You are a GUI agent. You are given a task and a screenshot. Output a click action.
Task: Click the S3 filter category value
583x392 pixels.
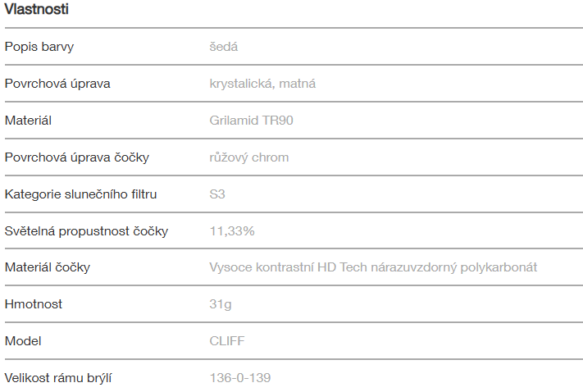pos(217,194)
